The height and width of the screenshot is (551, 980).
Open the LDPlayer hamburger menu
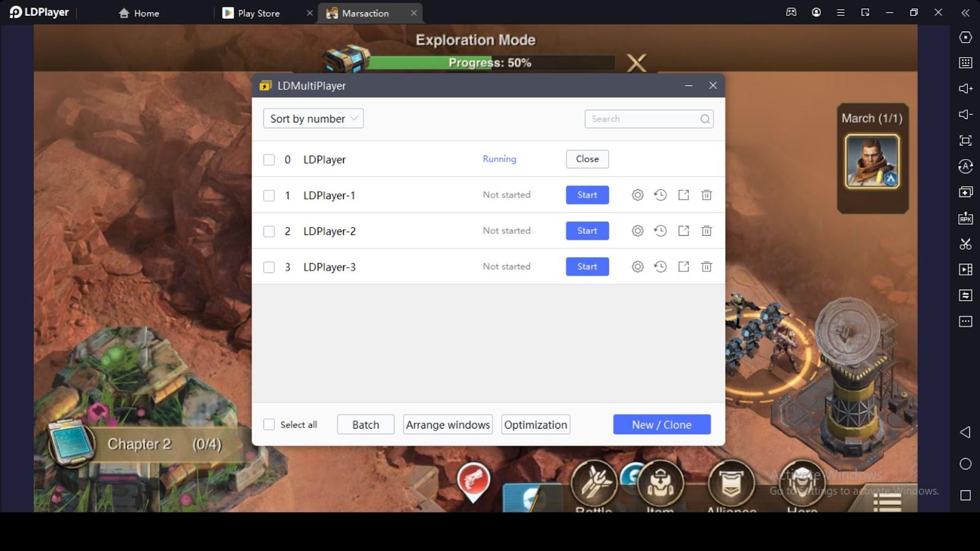[840, 12]
